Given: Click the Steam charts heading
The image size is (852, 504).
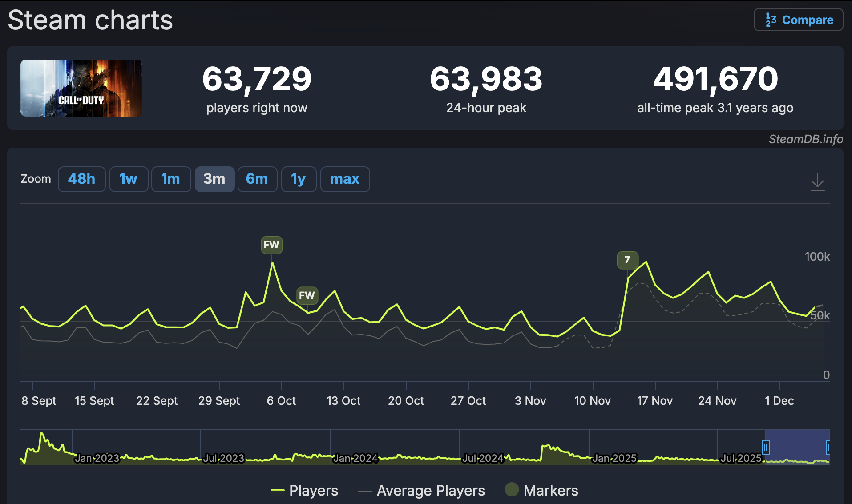Looking at the screenshot, I should [90, 20].
